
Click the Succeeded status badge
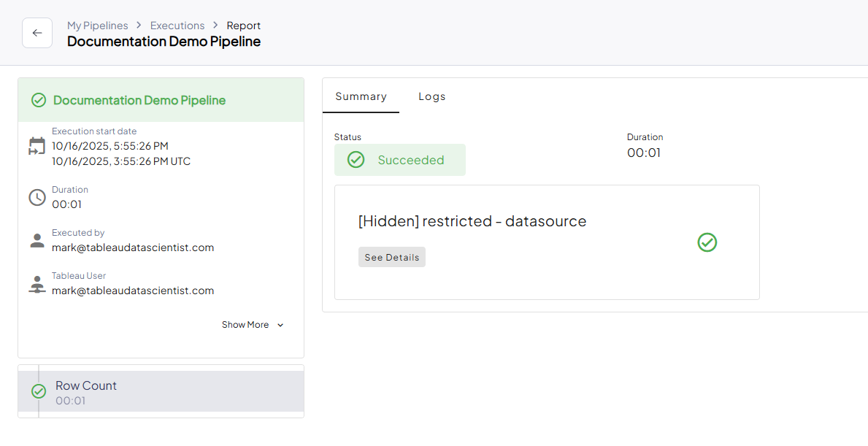[x=399, y=160]
